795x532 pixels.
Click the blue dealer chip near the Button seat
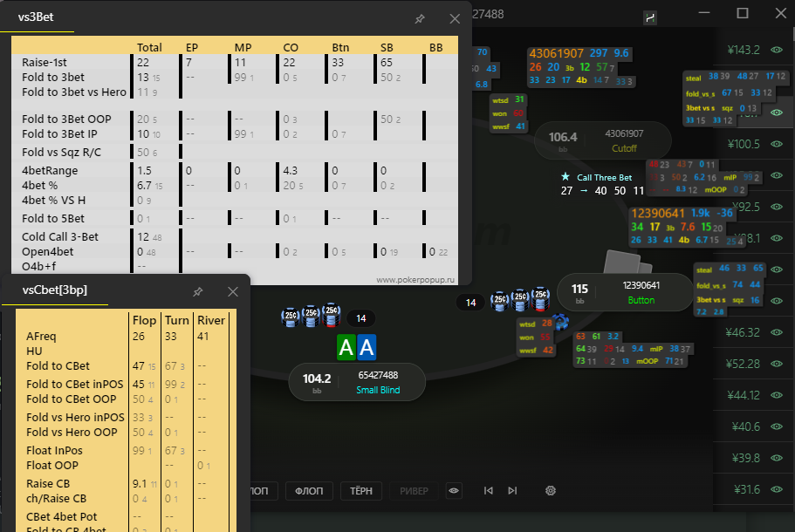pyautogui.click(x=561, y=322)
